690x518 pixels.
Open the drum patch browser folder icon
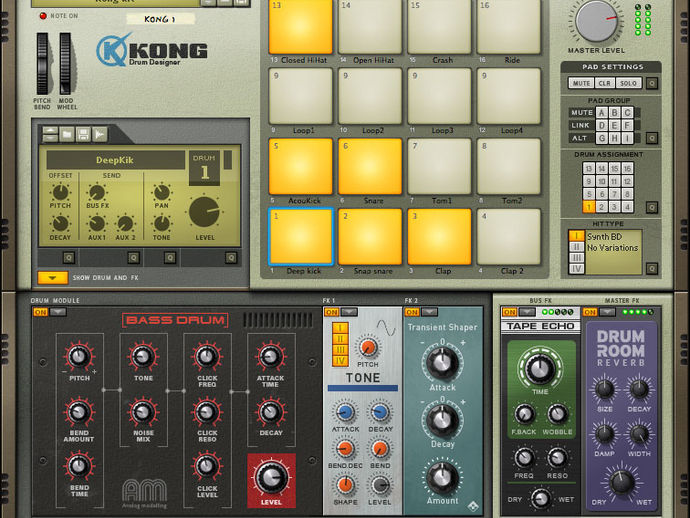67,134
